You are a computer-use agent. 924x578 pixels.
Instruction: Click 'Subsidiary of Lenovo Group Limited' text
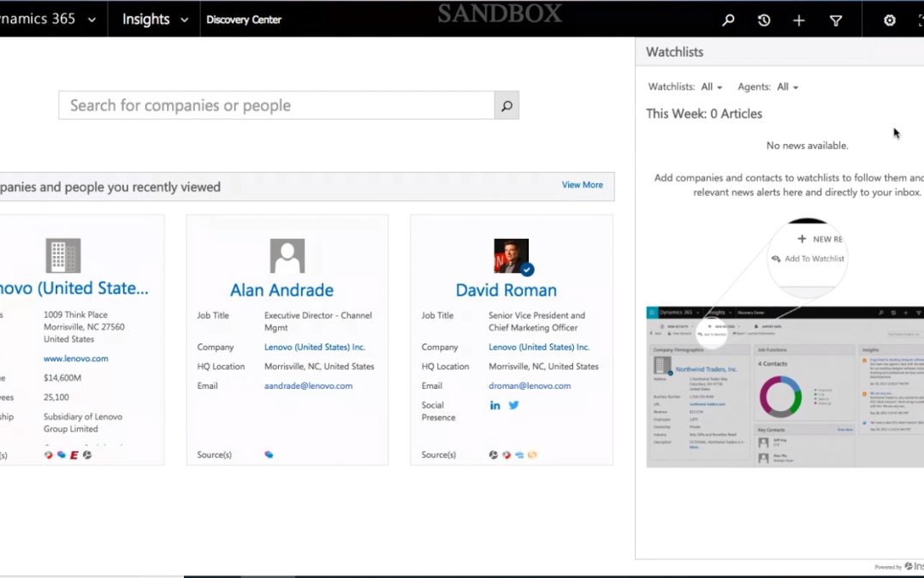[83, 423]
